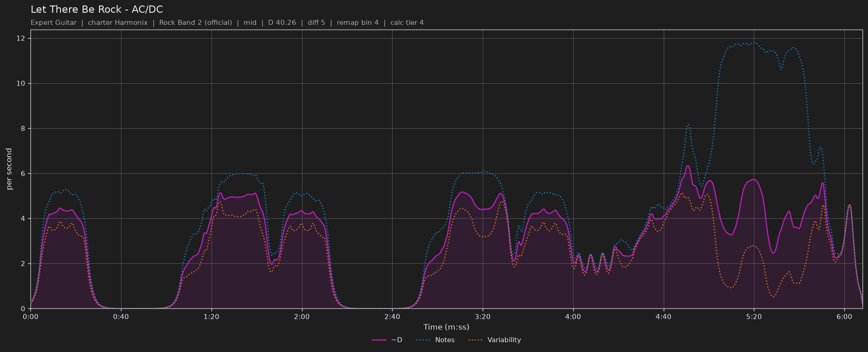Click 'D 40.26' in the subtitle

[x=282, y=23]
